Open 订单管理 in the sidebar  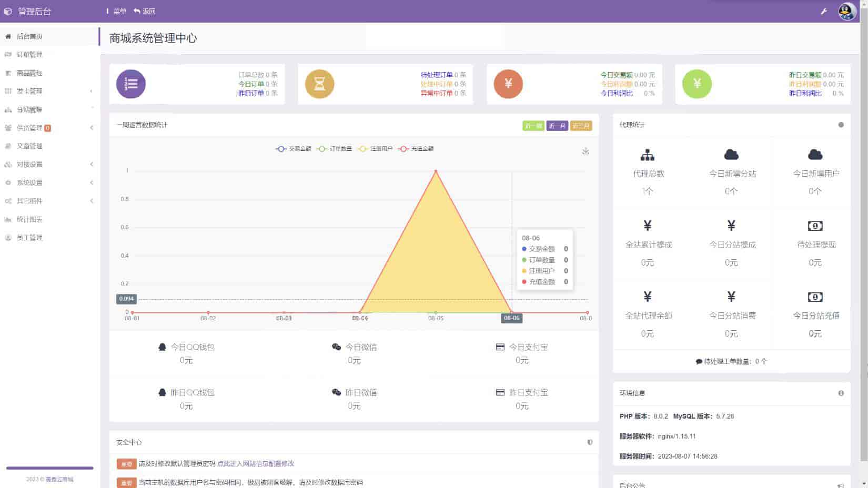pyautogui.click(x=29, y=55)
